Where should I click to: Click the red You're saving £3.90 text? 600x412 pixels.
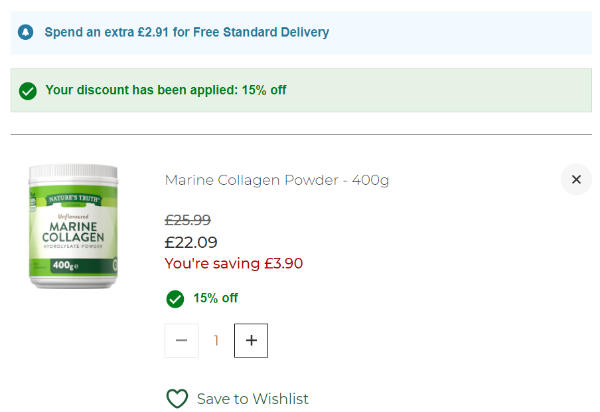[233, 264]
